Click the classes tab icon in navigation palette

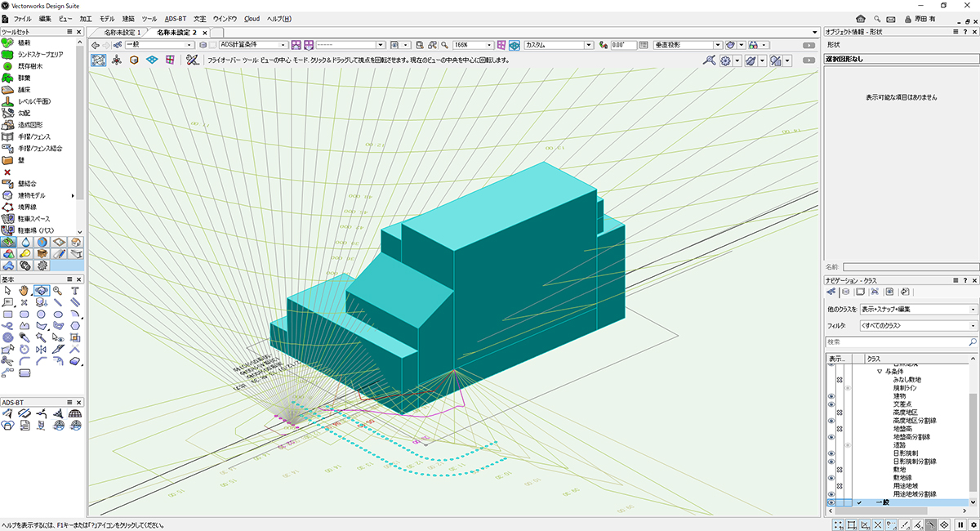[831, 292]
